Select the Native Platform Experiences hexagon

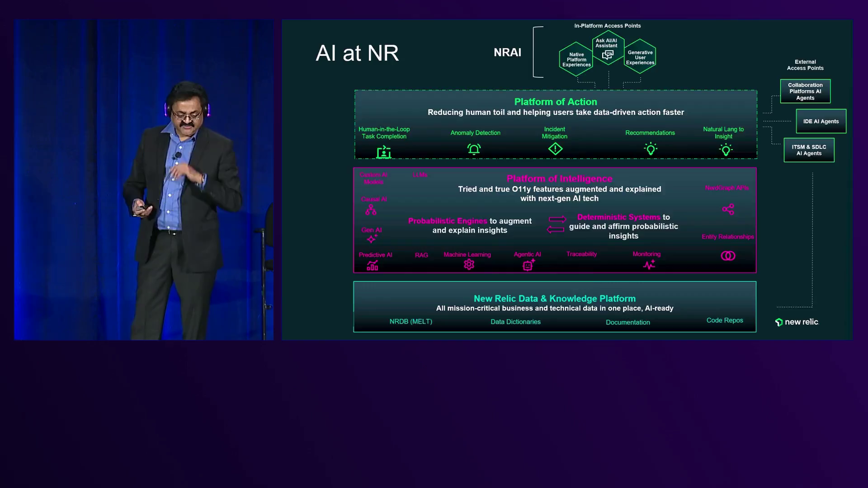tap(576, 59)
